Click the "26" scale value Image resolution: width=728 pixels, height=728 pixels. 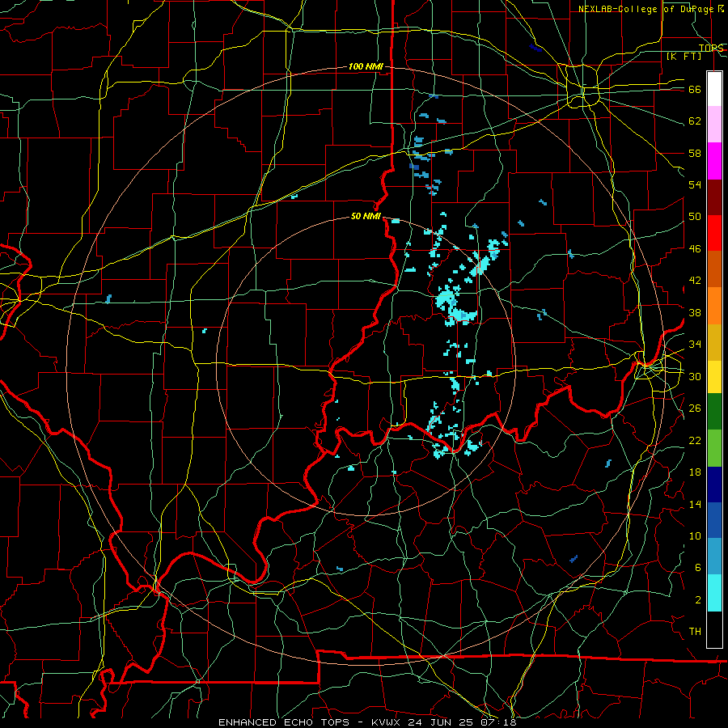coord(695,408)
